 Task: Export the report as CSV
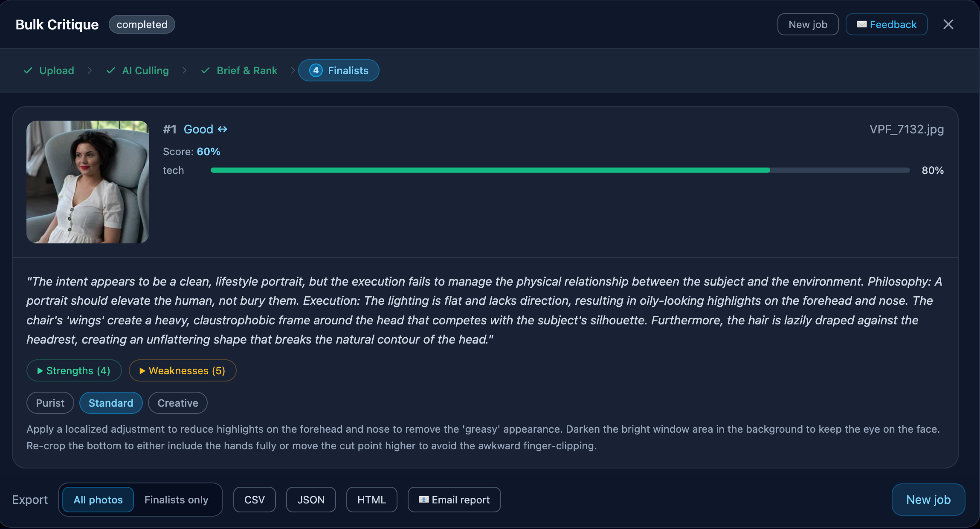[254, 499]
